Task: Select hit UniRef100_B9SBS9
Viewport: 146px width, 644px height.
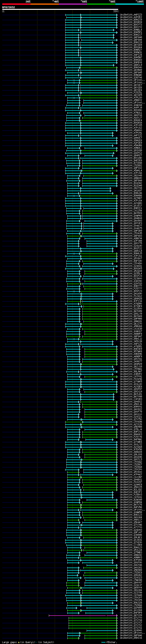Action: (x=131, y=22)
